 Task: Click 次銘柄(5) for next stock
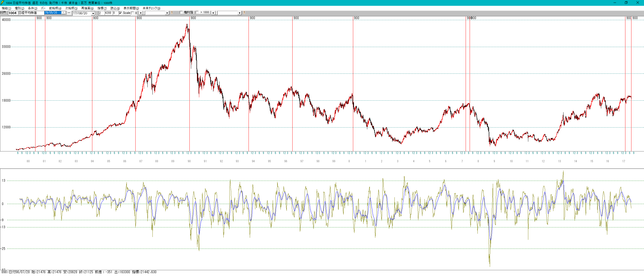tap(71, 8)
